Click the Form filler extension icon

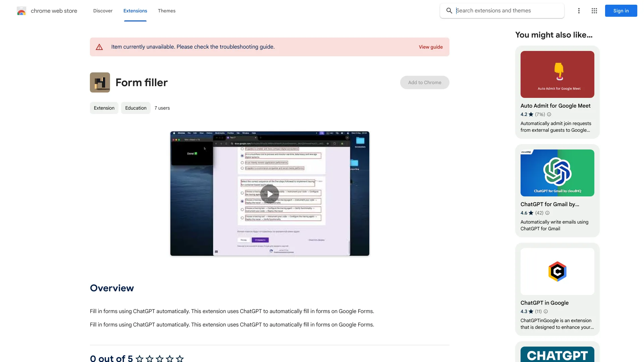click(x=100, y=82)
